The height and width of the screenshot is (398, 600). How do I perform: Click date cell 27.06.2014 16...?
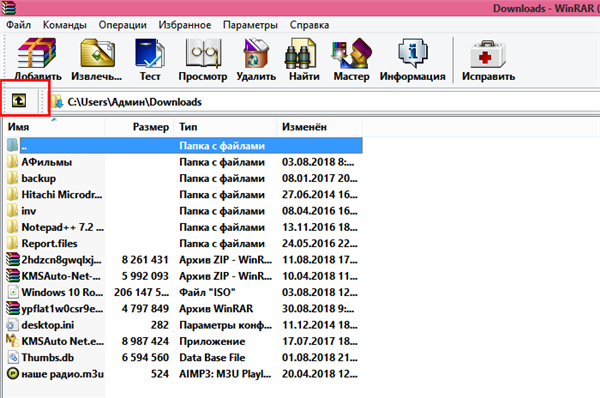[320, 194]
